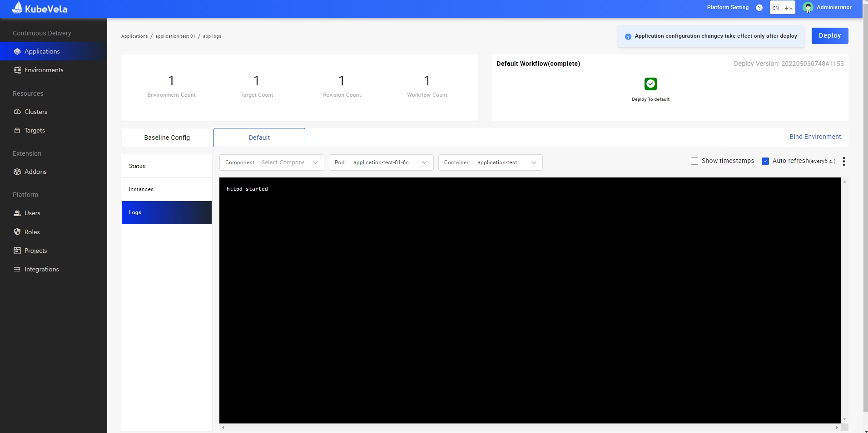Expand the Container selection dropdown
The height and width of the screenshot is (433, 868).
click(x=490, y=162)
